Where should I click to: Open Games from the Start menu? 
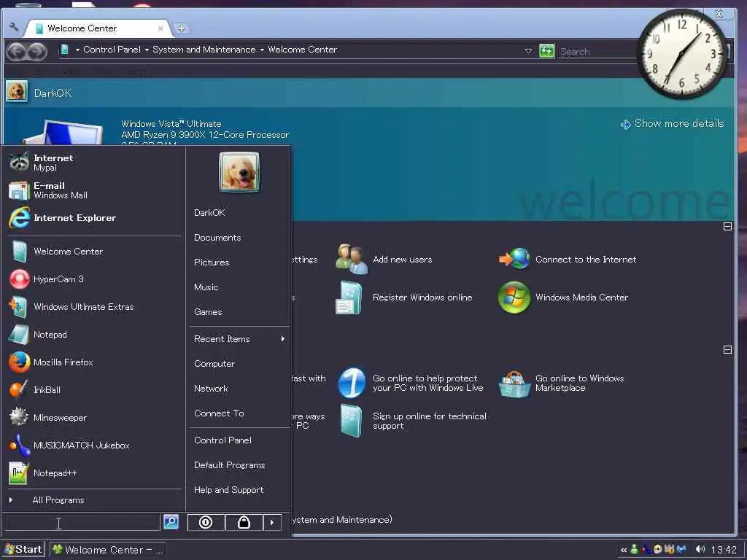[x=208, y=312]
